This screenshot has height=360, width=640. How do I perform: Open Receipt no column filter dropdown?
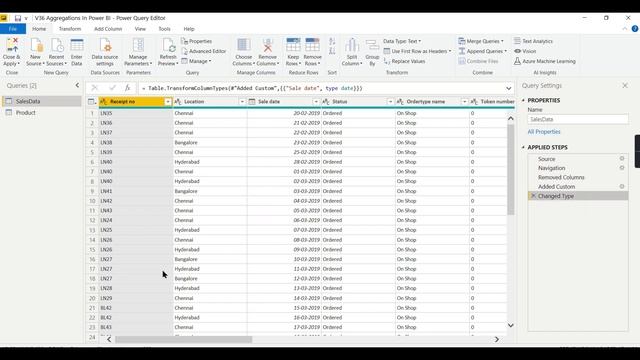(x=168, y=102)
